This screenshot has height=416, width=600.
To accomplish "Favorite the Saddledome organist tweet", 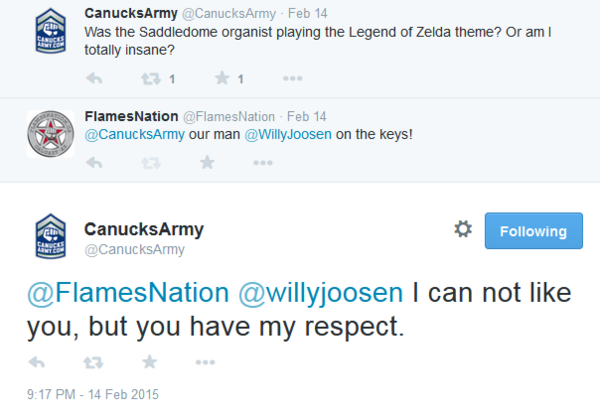I will coord(222,78).
